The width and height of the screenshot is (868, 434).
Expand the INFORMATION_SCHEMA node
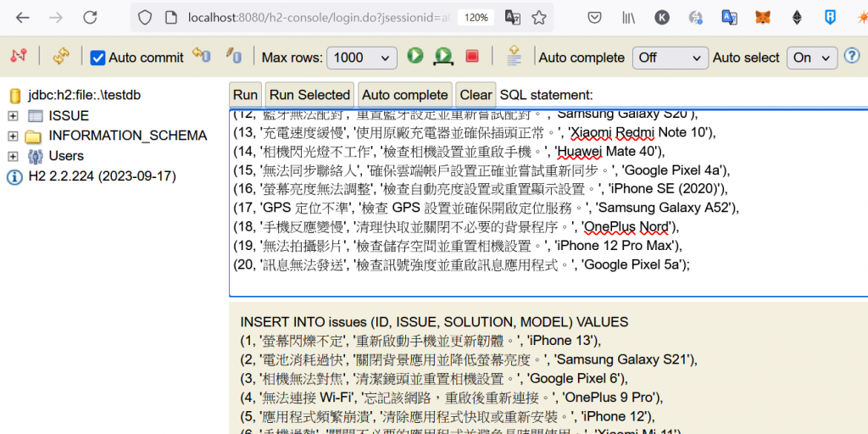[x=13, y=136]
